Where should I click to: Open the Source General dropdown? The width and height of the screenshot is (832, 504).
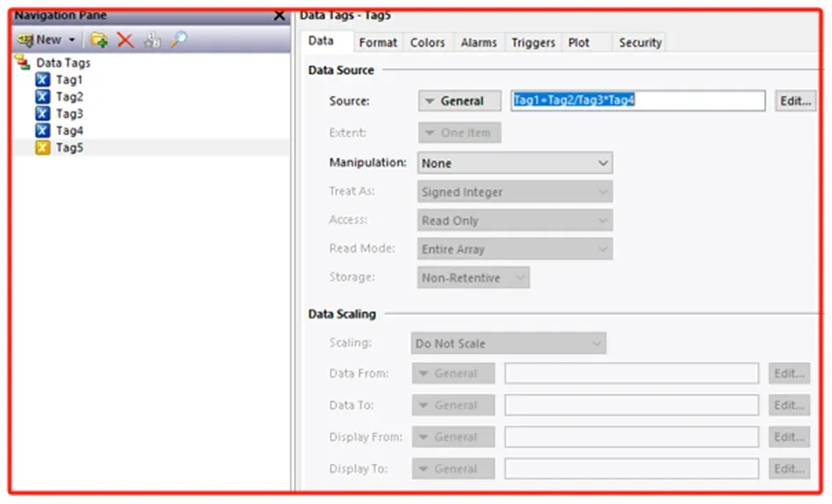[x=460, y=101]
